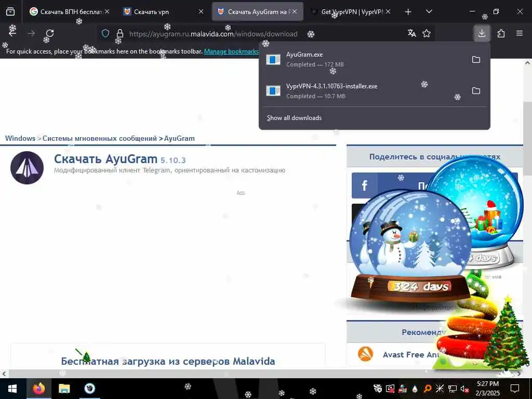The image size is (532, 399).
Task: View site security padlock info
Action: (120, 33)
